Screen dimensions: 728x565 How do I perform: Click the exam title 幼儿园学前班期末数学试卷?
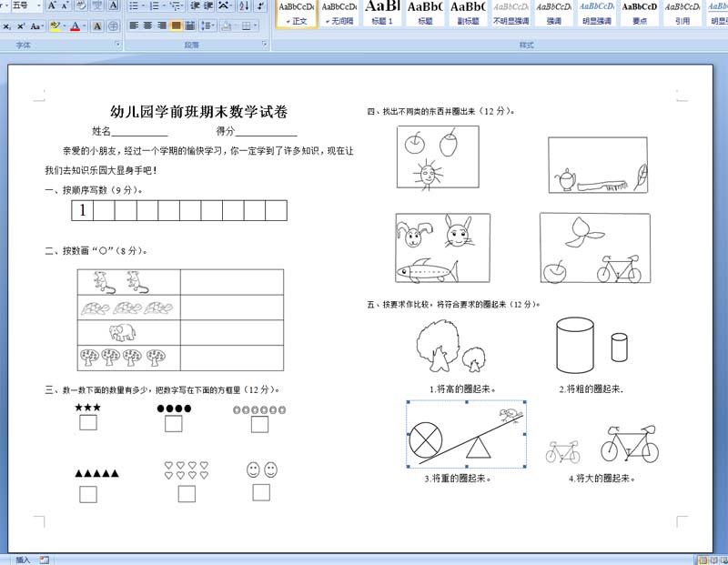point(198,111)
